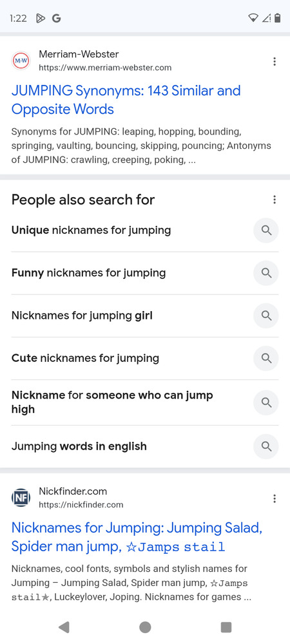Choose Nicknames for jumping girl suggestion
The width and height of the screenshot is (290, 644).
pyautogui.click(x=145, y=316)
